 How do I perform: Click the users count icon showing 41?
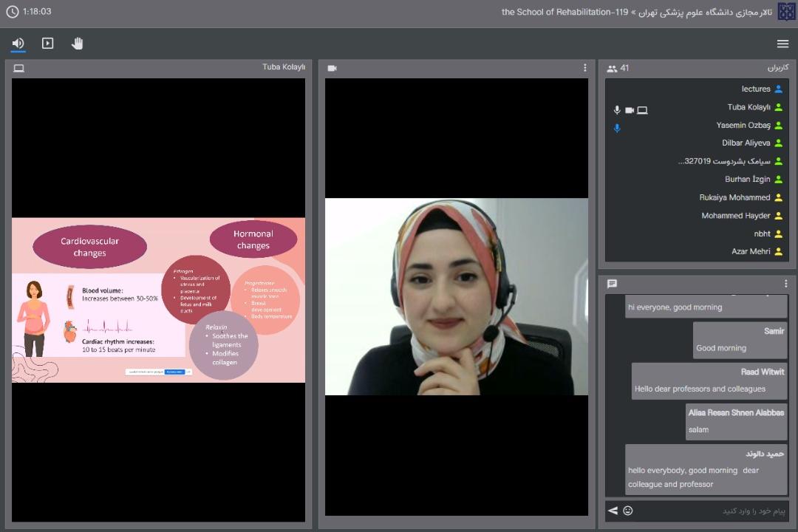pyautogui.click(x=612, y=69)
